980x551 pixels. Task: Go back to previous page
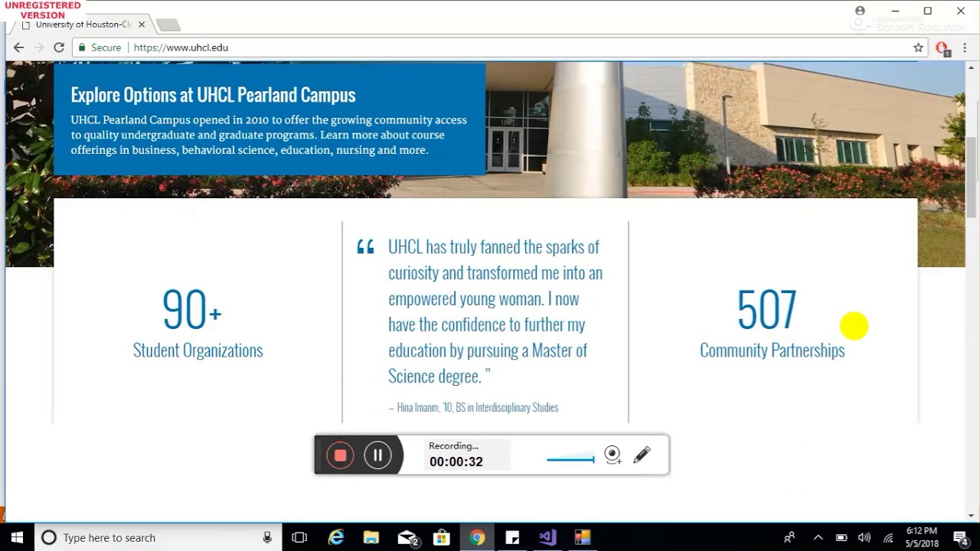coord(18,47)
